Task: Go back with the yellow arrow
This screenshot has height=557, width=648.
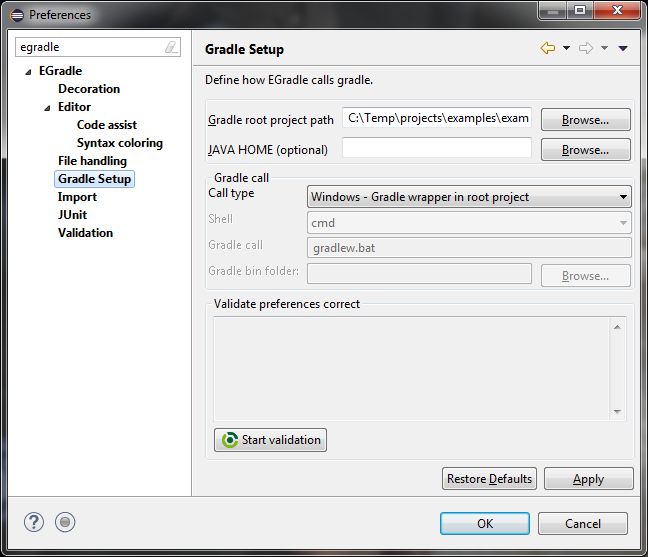Action: pyautogui.click(x=548, y=48)
